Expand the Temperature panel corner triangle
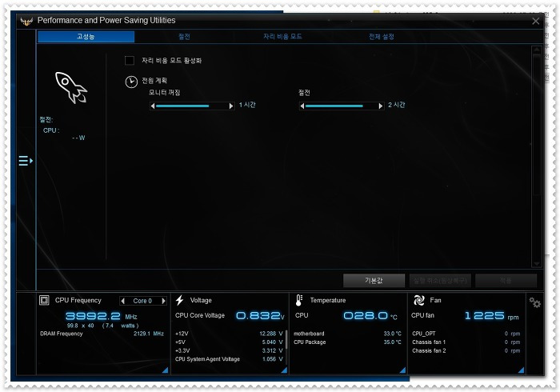This screenshot has width=560, height=392. tap(403, 370)
